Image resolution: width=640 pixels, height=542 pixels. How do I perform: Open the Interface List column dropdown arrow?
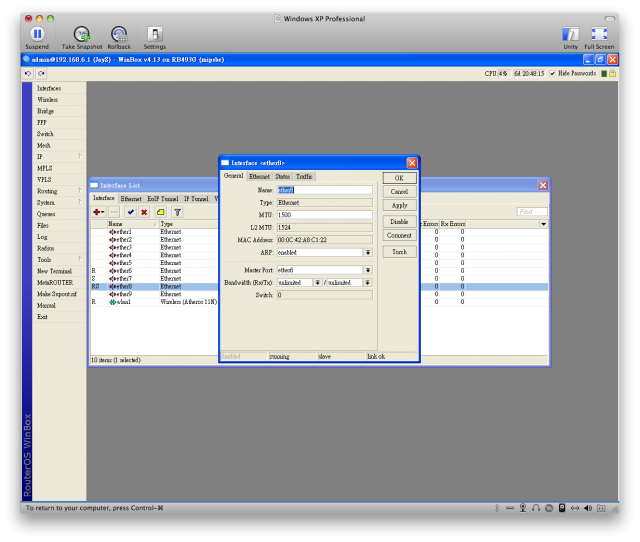[x=543, y=224]
